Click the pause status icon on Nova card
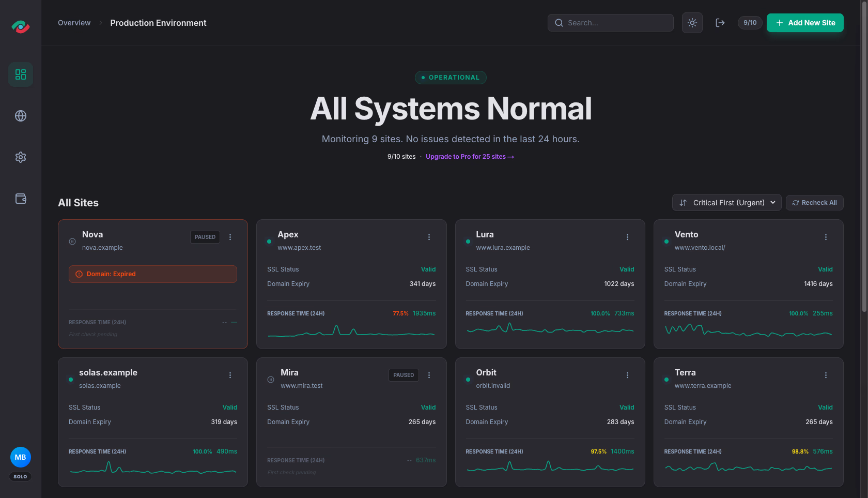 coord(72,242)
